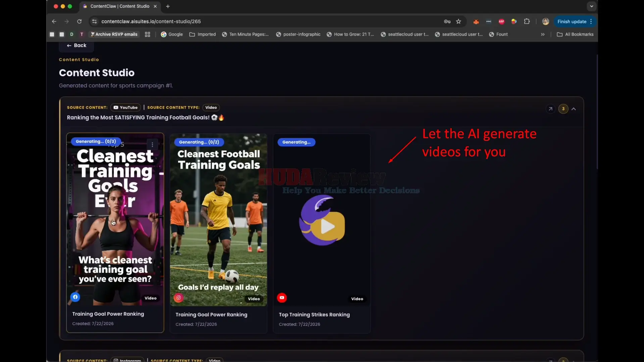Click the YouTube icon on third card
The height and width of the screenshot is (362, 644).
click(x=282, y=298)
